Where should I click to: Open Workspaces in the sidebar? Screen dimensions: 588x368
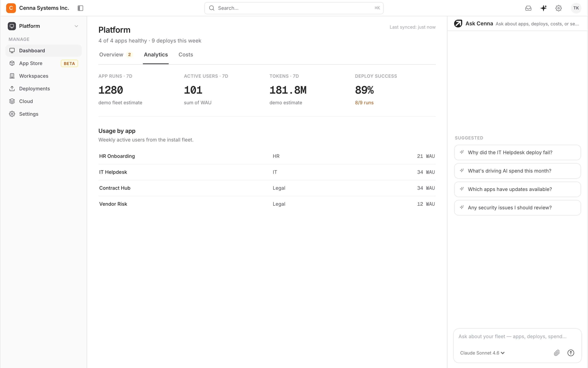pos(43,76)
